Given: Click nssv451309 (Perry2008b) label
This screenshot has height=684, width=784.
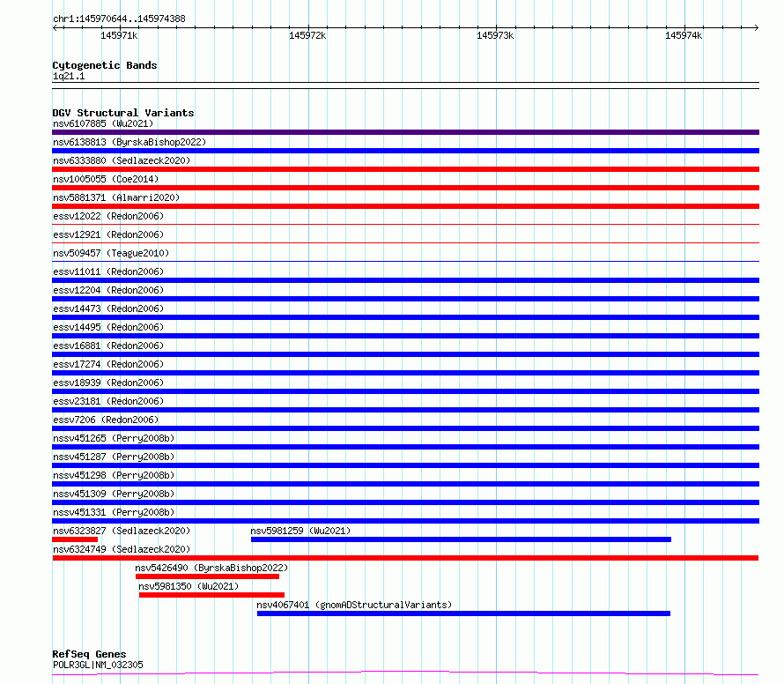Looking at the screenshot, I should point(114,494).
